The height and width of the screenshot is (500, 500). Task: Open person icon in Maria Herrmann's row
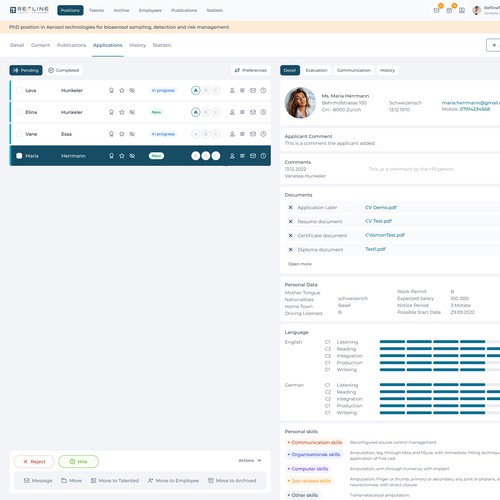click(232, 156)
